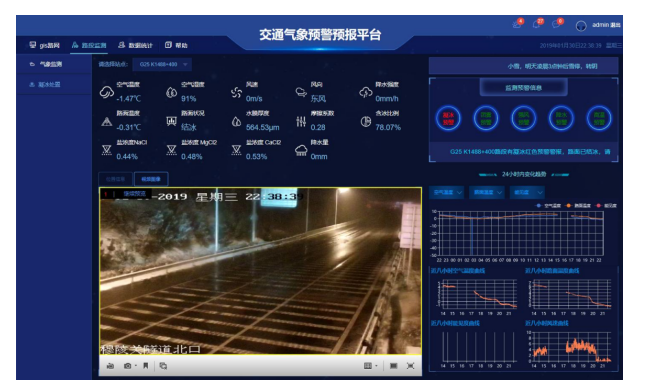Select the highlighted video image tab
This screenshot has width=647, height=386.
pyautogui.click(x=151, y=179)
